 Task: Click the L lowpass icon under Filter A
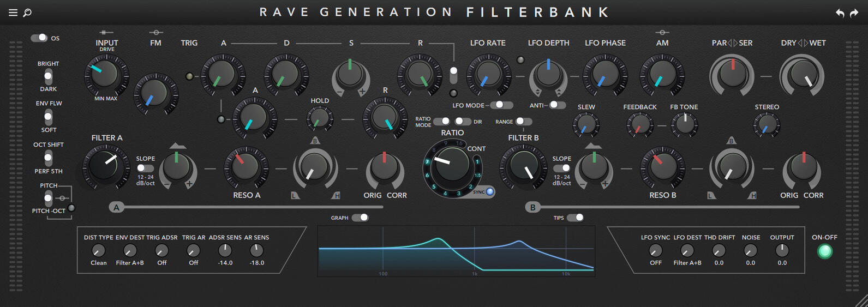(x=295, y=195)
